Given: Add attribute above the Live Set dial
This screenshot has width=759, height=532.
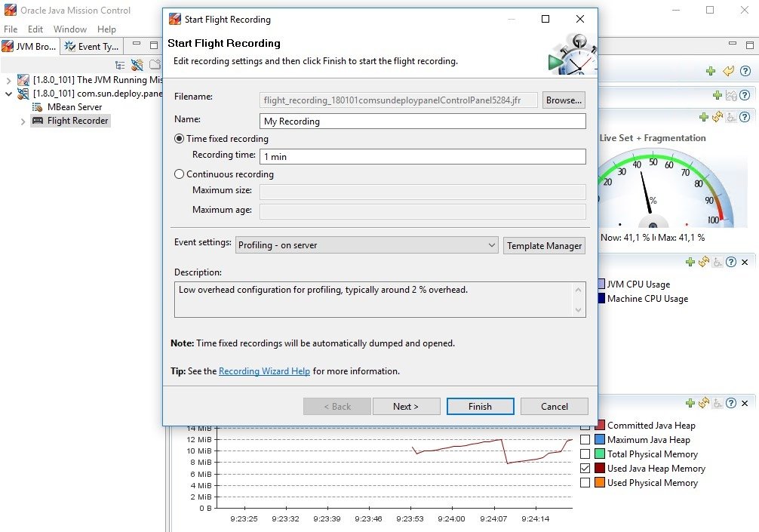Looking at the screenshot, I should 704,117.
